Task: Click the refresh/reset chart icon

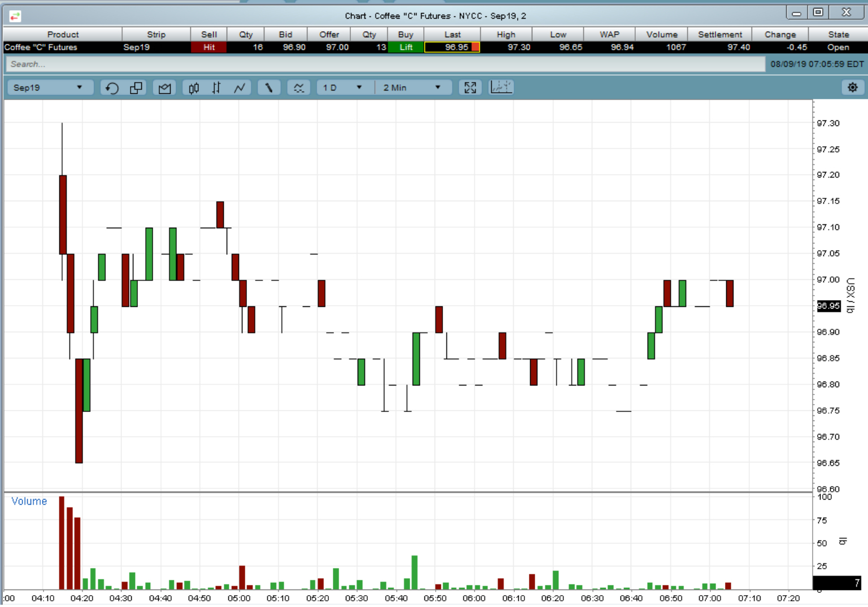Action: (x=112, y=88)
